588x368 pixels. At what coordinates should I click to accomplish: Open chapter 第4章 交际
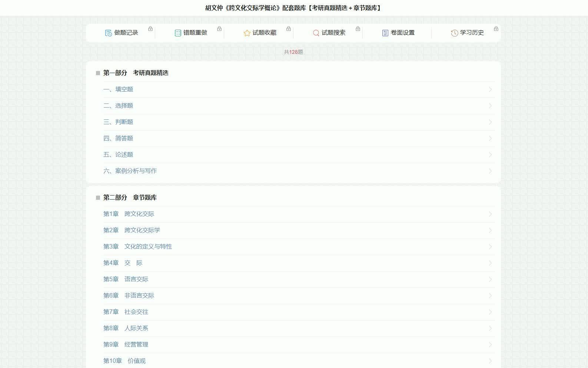point(123,263)
